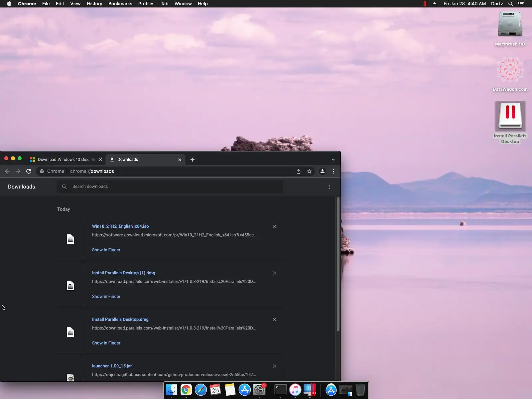Open the Profiles menu
532x399 pixels.
coord(146,4)
